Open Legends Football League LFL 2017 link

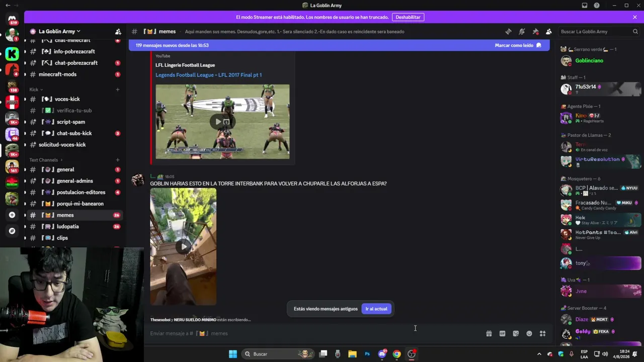(208, 75)
